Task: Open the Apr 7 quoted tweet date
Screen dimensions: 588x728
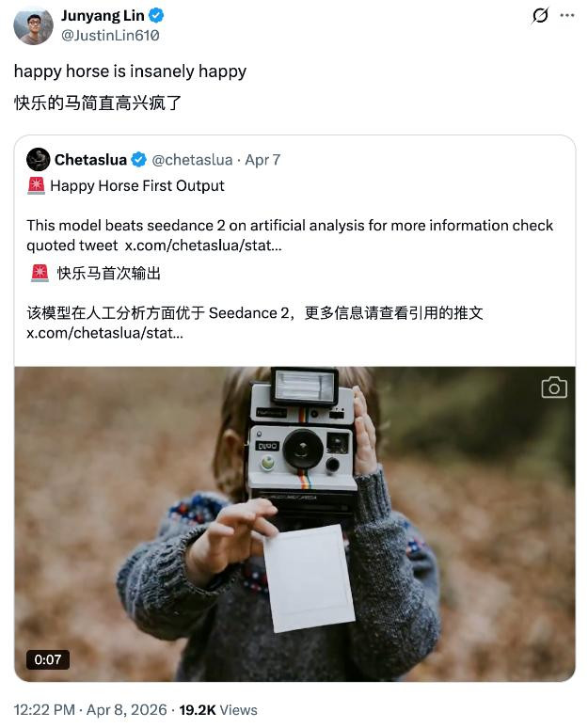Action: coord(262,160)
